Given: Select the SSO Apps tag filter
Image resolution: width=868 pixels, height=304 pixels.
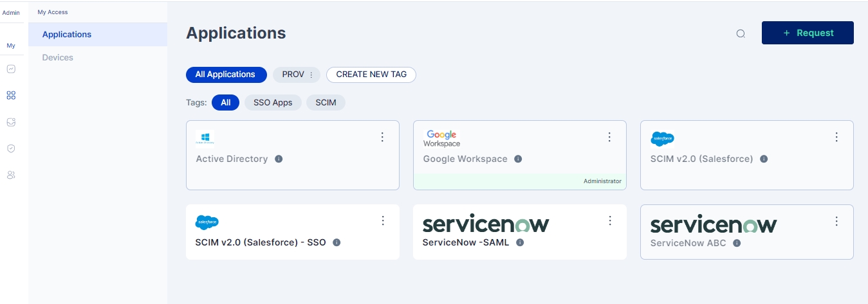Looking at the screenshot, I should point(273,103).
